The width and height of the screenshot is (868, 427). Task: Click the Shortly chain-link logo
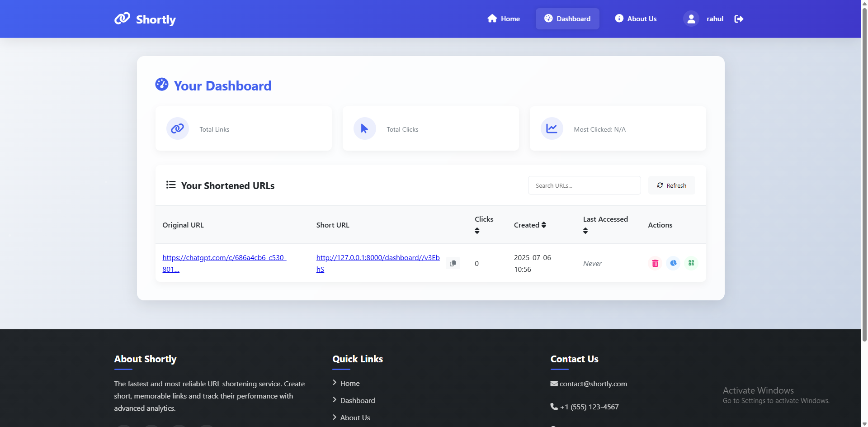click(x=121, y=19)
